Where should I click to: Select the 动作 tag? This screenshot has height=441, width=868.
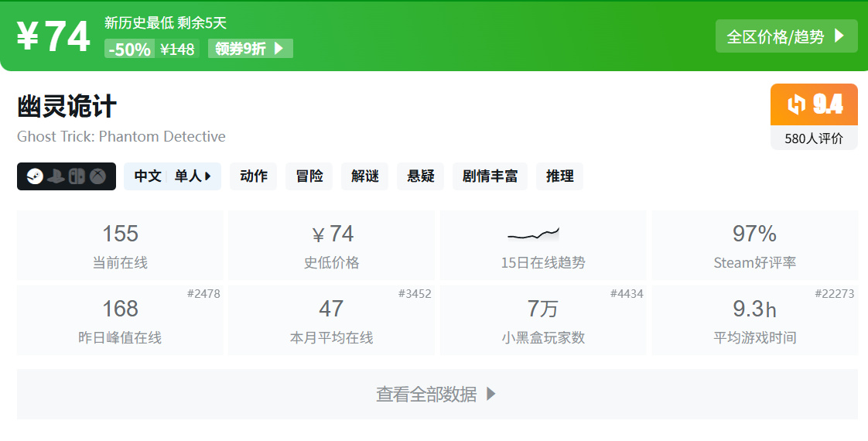254,176
